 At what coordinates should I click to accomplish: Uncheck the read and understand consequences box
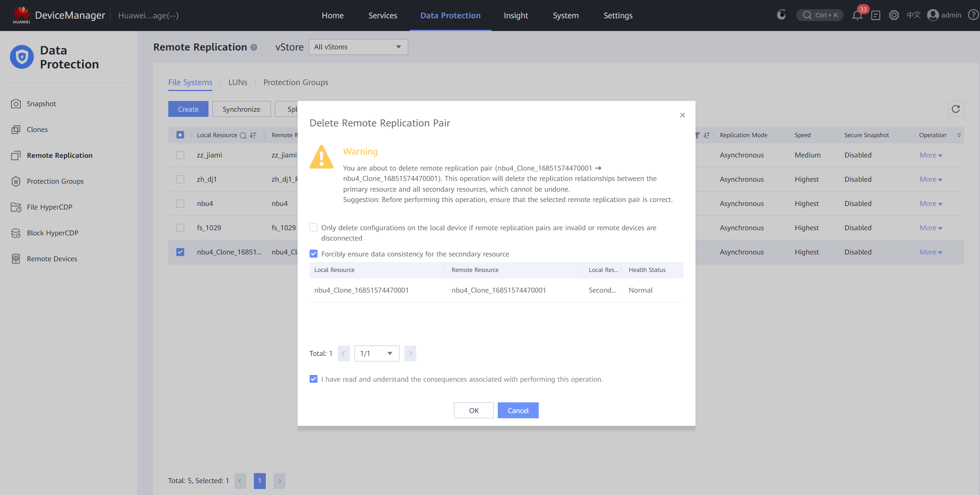pos(314,379)
